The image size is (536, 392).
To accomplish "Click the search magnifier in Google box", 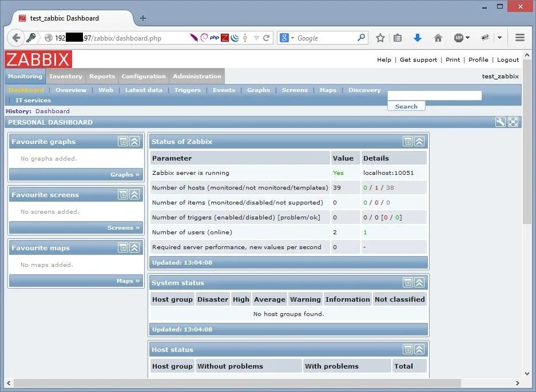I will 361,38.
